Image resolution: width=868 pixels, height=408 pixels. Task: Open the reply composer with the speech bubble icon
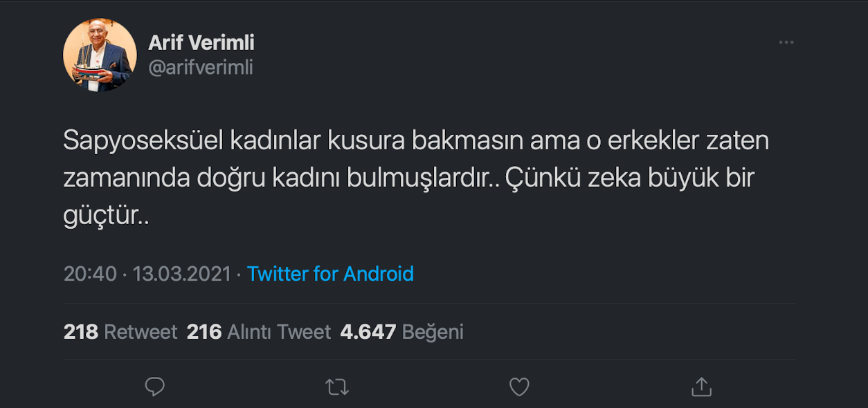[x=154, y=387]
